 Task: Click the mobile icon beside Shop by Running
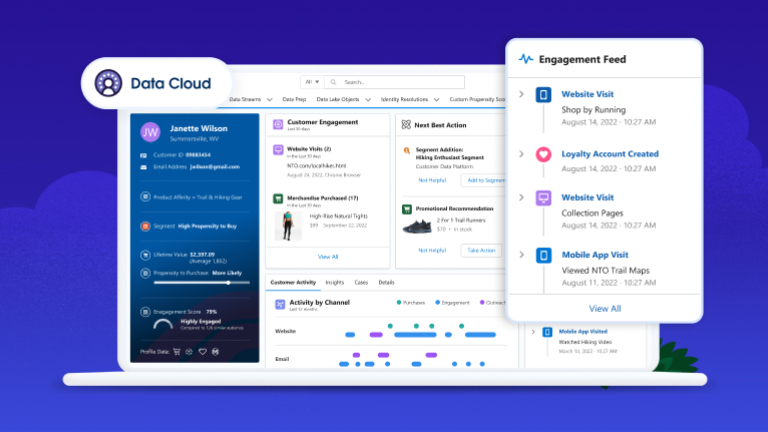[x=543, y=95]
